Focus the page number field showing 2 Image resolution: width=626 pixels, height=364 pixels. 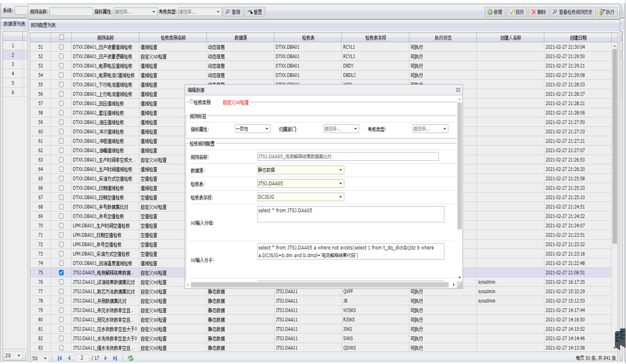click(x=82, y=358)
